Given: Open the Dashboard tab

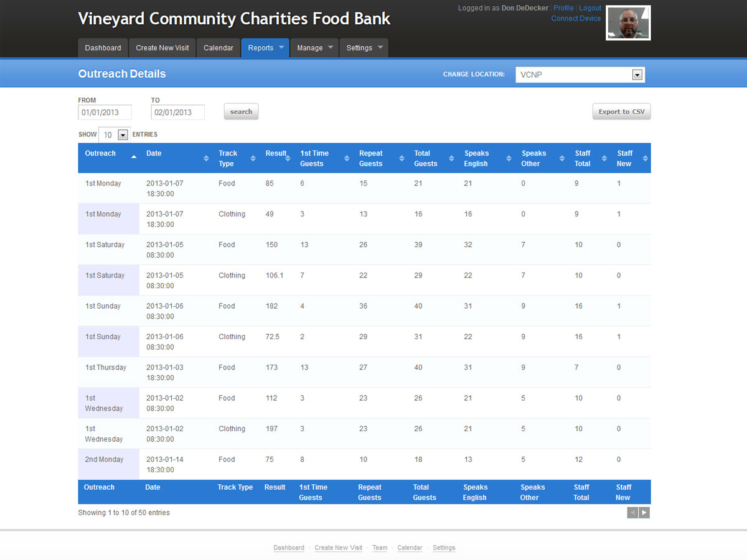Looking at the screenshot, I should click(x=103, y=48).
